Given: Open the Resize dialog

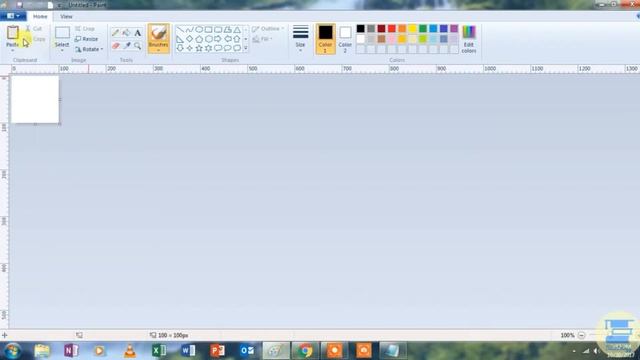Looking at the screenshot, I should 87,39.
